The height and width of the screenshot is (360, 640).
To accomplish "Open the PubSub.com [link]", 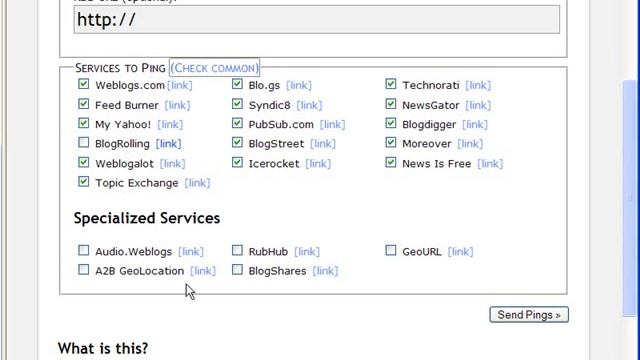I will click(x=332, y=124).
